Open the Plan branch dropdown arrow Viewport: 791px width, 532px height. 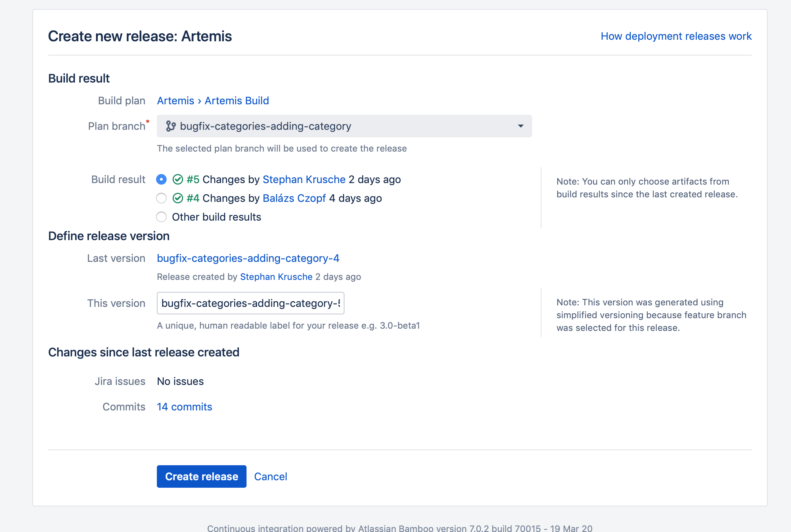click(x=520, y=126)
